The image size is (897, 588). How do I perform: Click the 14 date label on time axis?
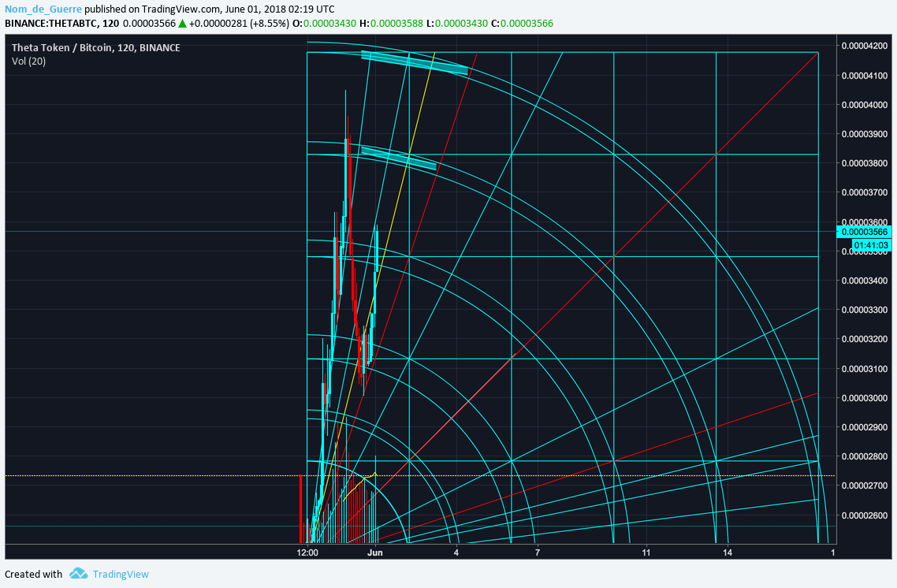tap(727, 553)
